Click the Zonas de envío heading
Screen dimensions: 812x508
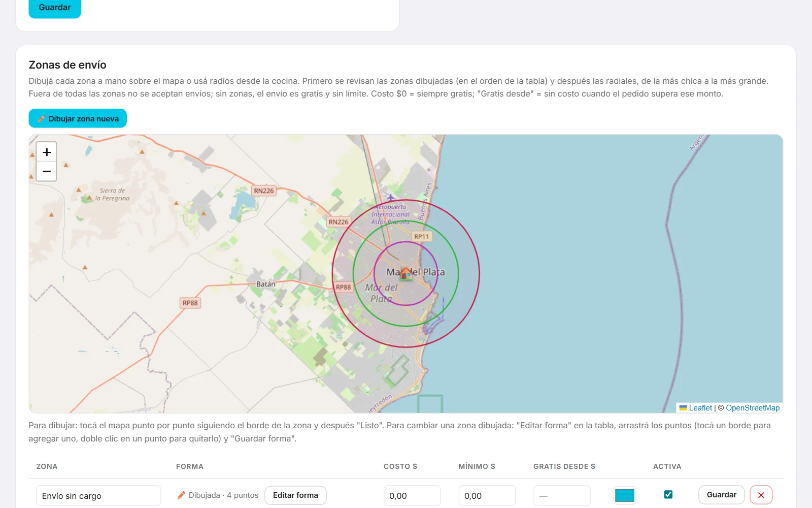pyautogui.click(x=67, y=65)
